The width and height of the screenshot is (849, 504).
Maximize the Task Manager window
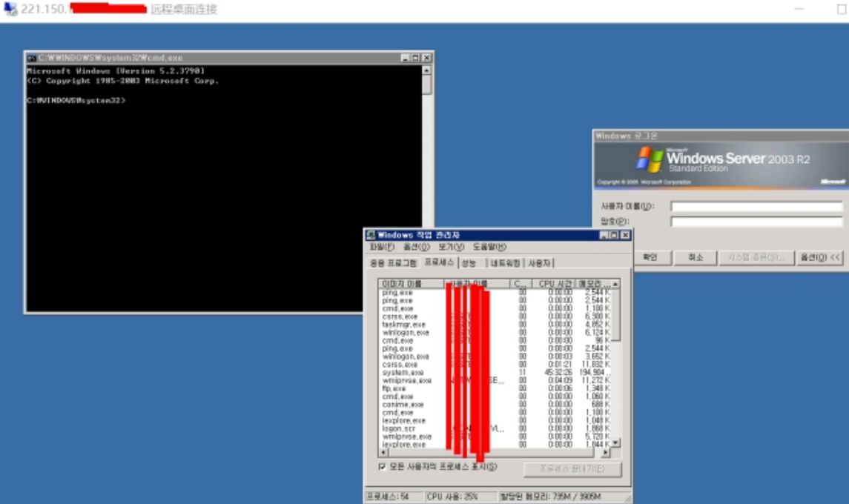point(614,235)
